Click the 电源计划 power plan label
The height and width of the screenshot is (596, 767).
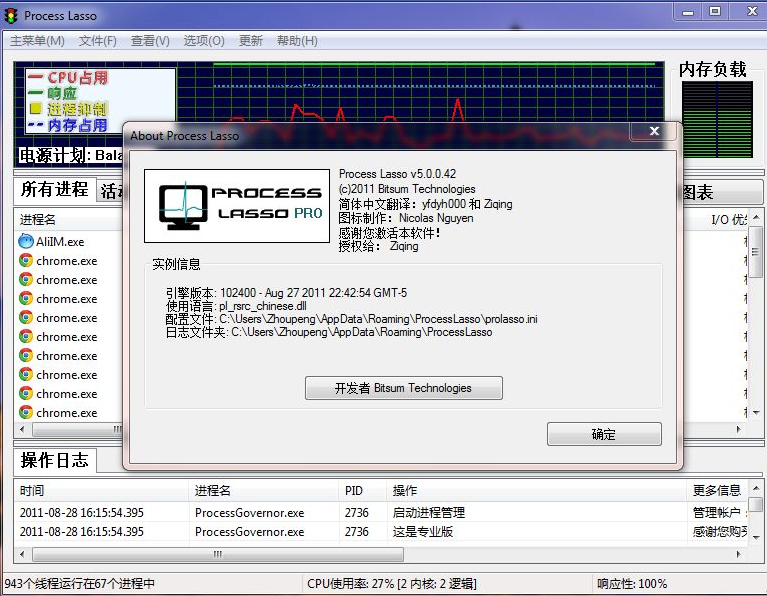71,156
